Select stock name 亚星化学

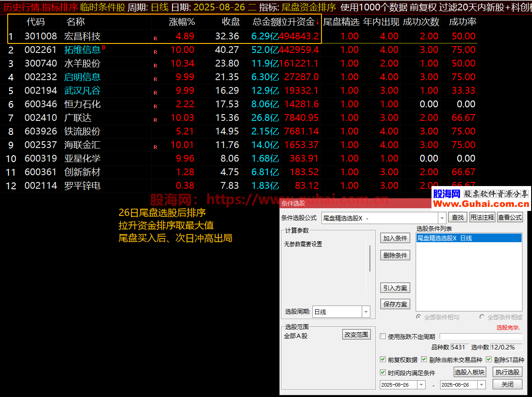coord(82,158)
